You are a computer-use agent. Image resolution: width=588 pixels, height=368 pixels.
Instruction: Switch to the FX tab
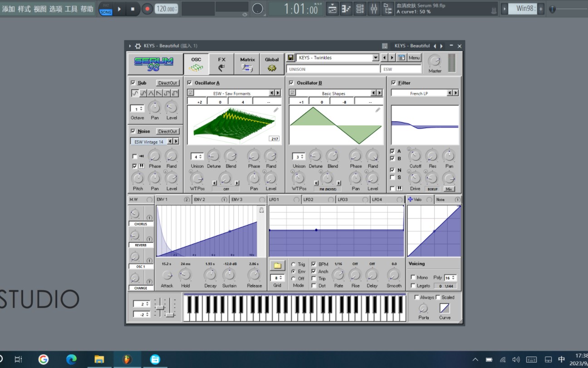tap(221, 64)
